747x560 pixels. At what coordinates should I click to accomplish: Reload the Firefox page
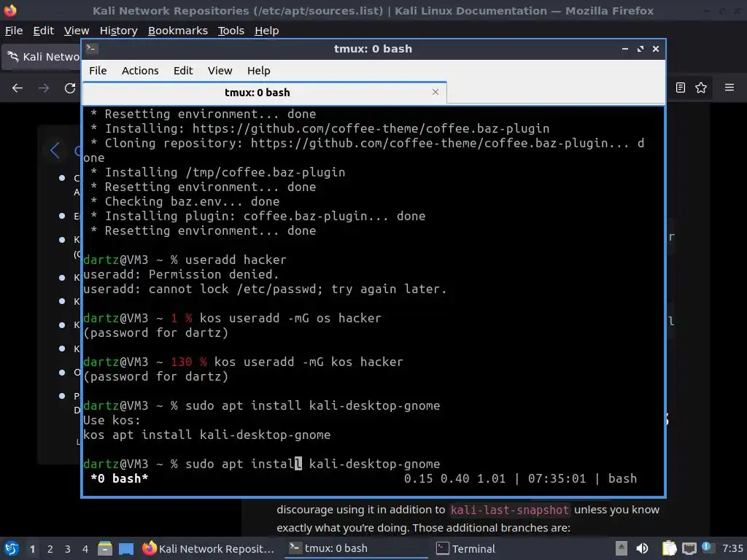(x=70, y=87)
